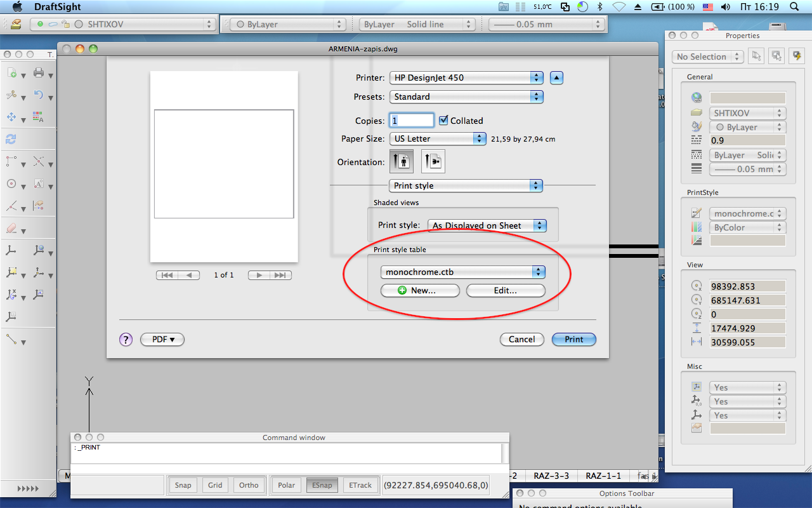Toggle Polar in the status bar

[x=286, y=485]
